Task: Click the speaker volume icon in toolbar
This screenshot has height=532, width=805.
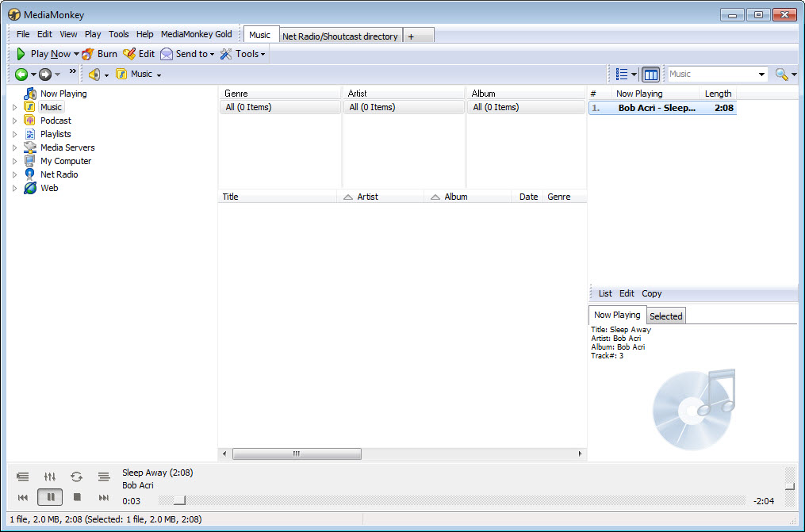Action: click(94, 75)
